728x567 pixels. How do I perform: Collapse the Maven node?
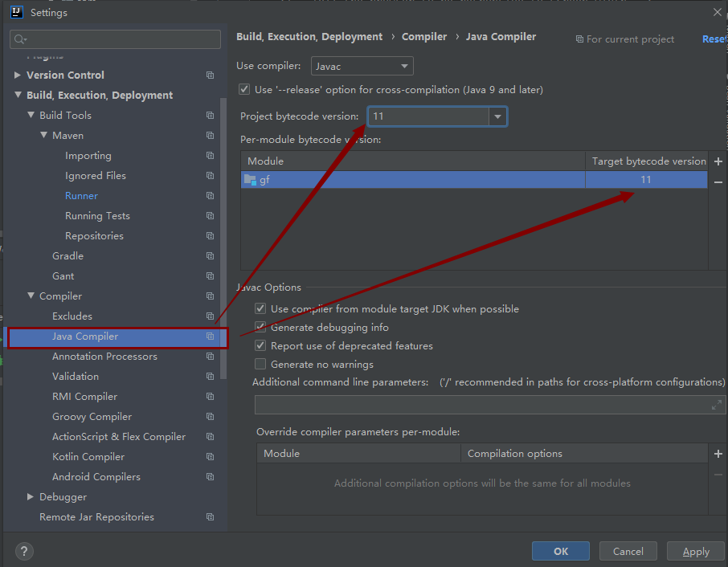coord(43,135)
